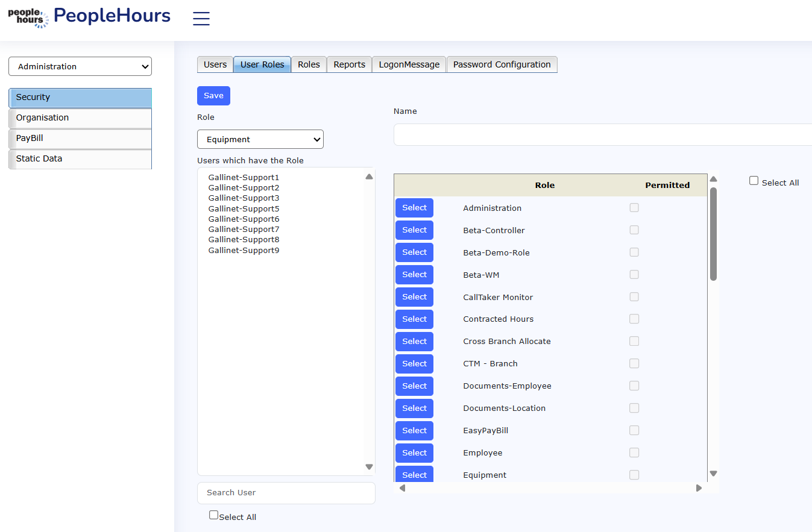Check Select All beside the roles table
The height and width of the screenshot is (532, 812).
click(x=754, y=181)
